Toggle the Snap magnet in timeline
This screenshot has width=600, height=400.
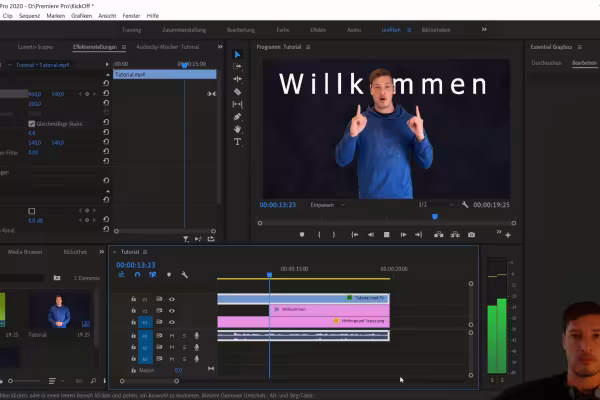[137, 274]
